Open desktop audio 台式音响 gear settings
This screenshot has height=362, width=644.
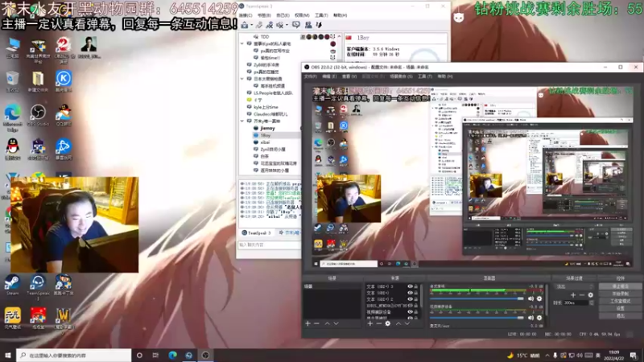(x=539, y=298)
